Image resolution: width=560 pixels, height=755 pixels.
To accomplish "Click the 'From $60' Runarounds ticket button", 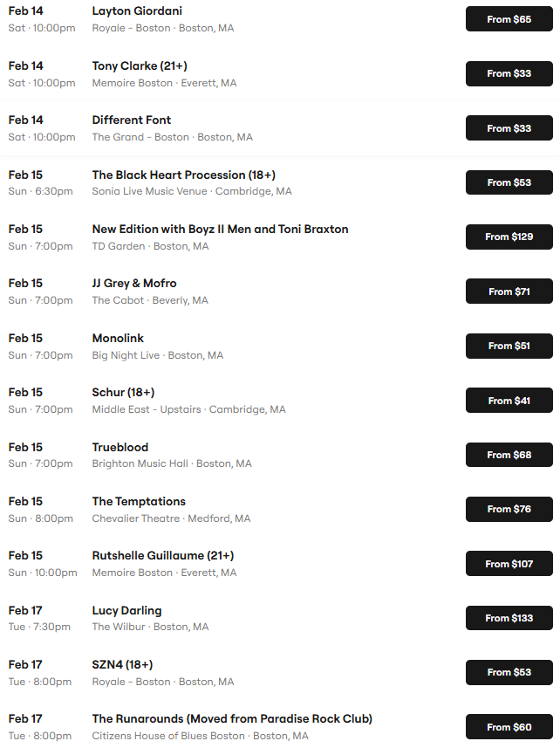I will click(x=509, y=727).
